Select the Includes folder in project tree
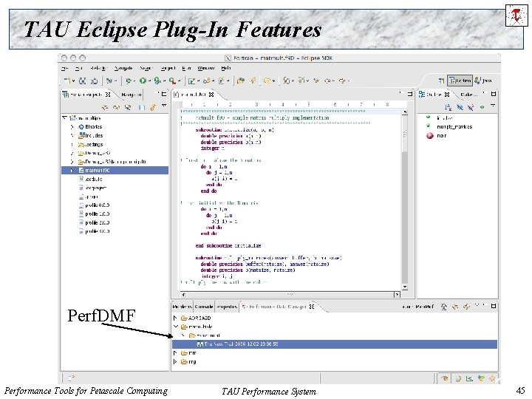The height and width of the screenshot is (399, 532). click(90, 135)
